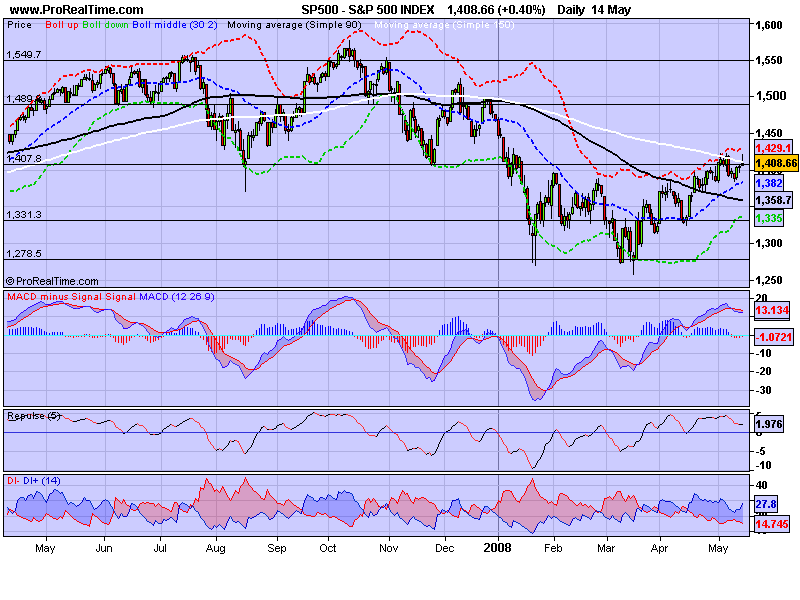Select the 1,549.7 horizontal level label

coord(23,55)
